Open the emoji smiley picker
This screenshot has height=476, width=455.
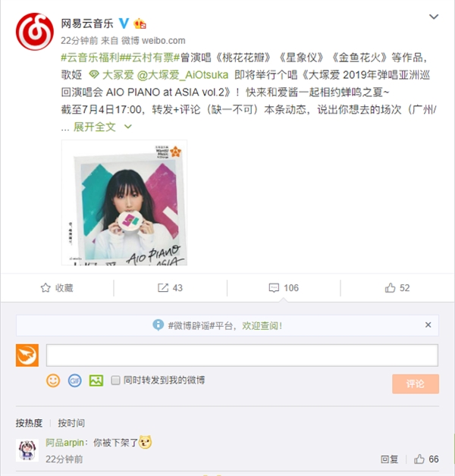53,380
